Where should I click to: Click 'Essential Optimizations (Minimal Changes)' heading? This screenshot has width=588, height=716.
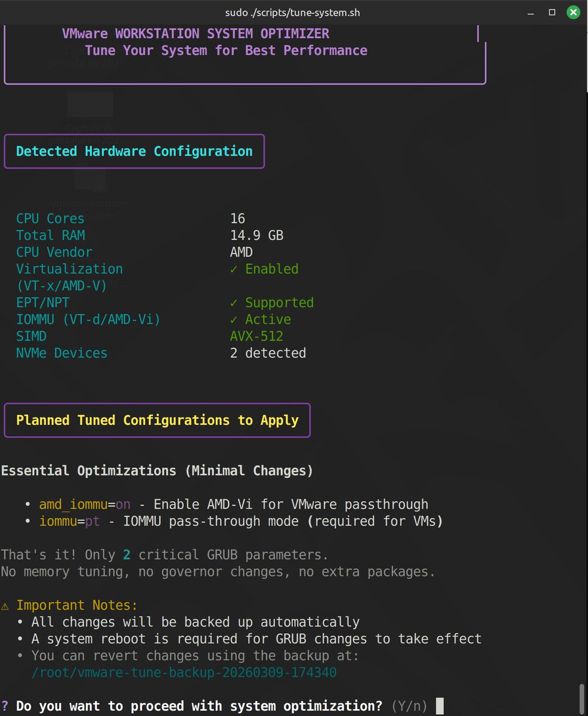[157, 471]
